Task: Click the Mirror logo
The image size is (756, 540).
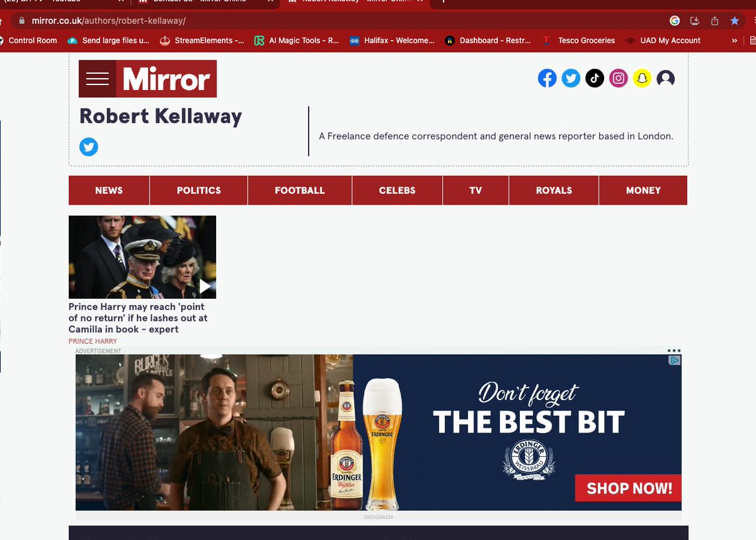Action: 166,79
